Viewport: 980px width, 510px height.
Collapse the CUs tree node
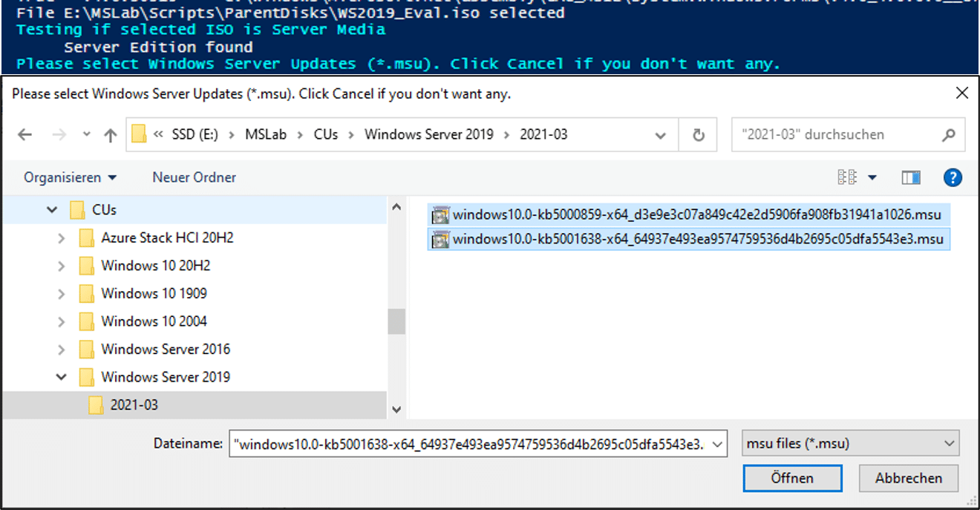point(51,210)
